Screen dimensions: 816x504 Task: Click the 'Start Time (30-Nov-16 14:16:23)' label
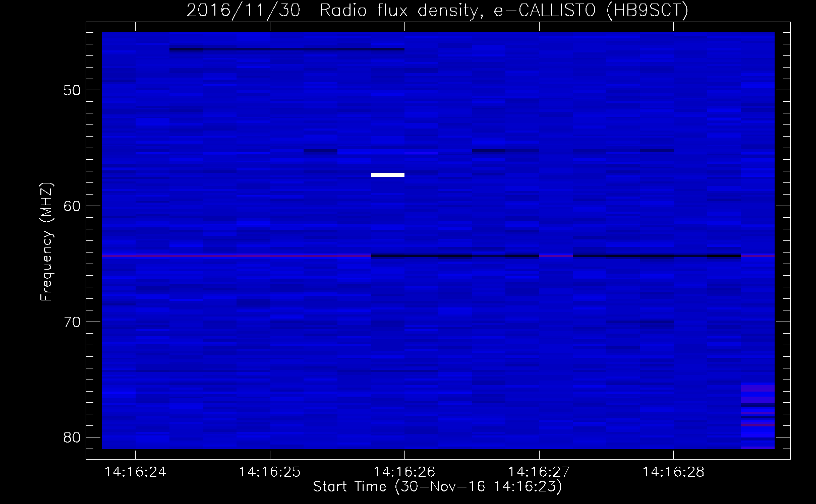click(437, 487)
